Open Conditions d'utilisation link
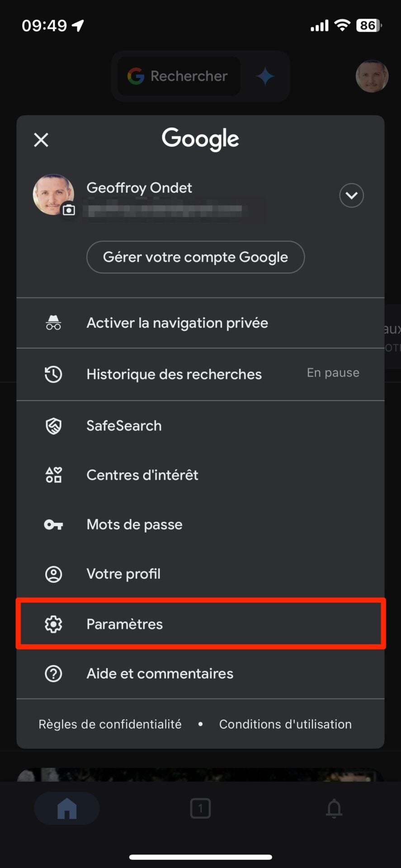 pyautogui.click(x=285, y=724)
